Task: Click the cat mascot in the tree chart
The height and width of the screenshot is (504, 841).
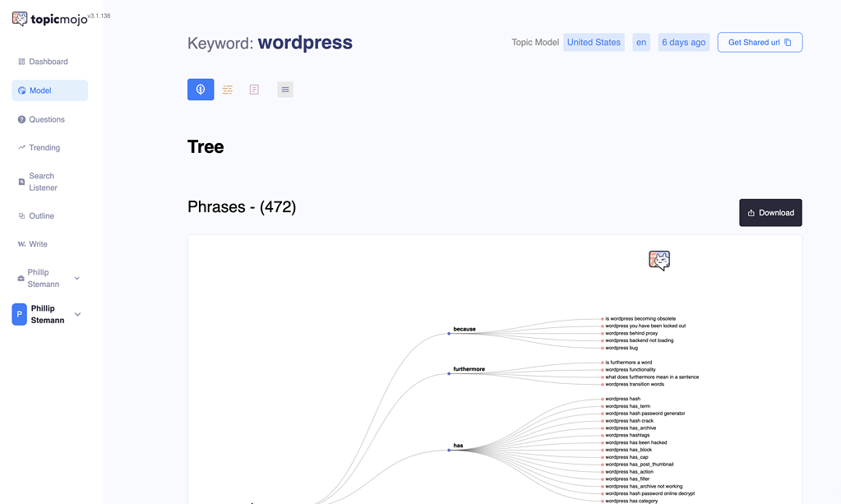Action: pyautogui.click(x=659, y=261)
